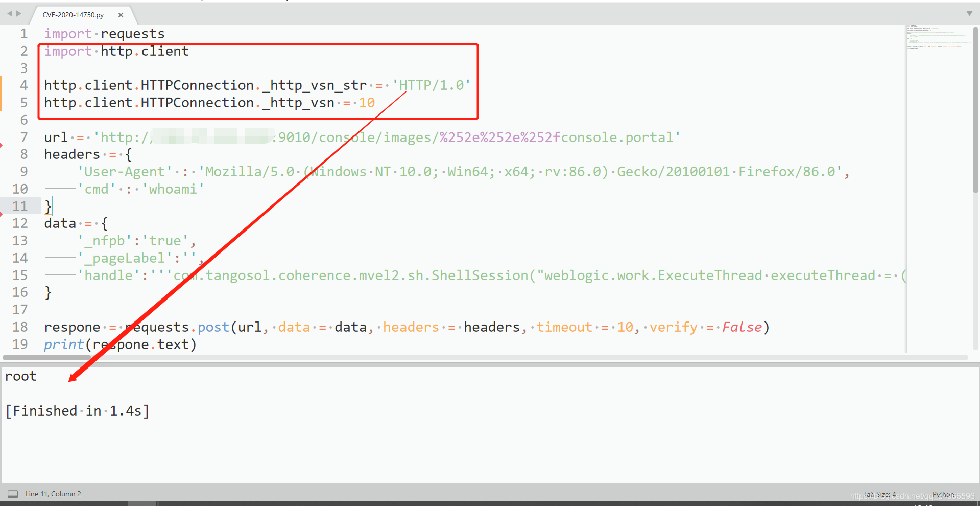Viewport: 980px width, 506px height.
Task: Click the 'respone' variable on line 18
Action: pos(72,327)
